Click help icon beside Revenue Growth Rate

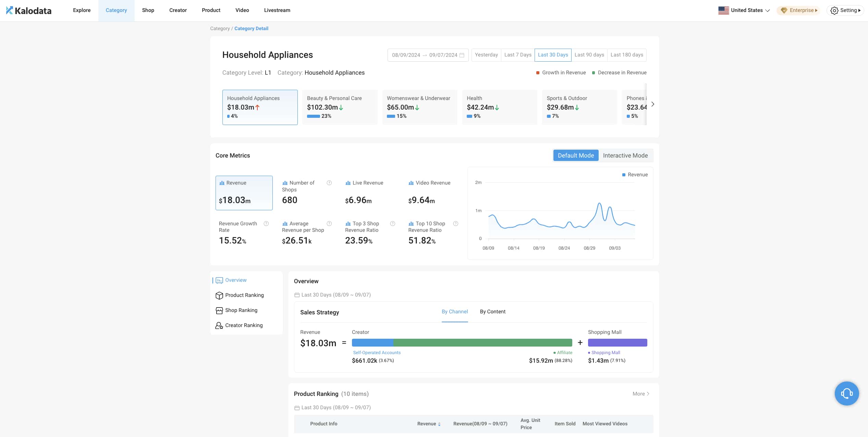click(x=266, y=224)
